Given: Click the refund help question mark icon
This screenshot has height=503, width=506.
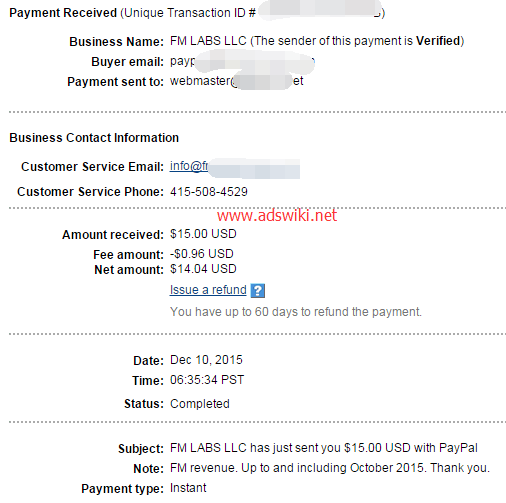Looking at the screenshot, I should 258,291.
